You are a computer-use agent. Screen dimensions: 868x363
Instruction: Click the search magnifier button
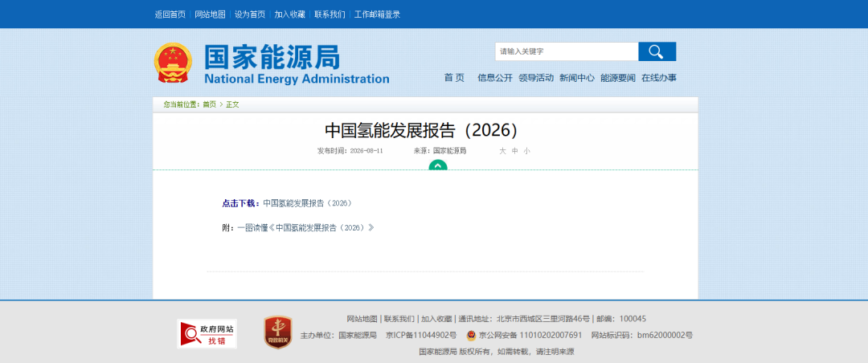(657, 51)
